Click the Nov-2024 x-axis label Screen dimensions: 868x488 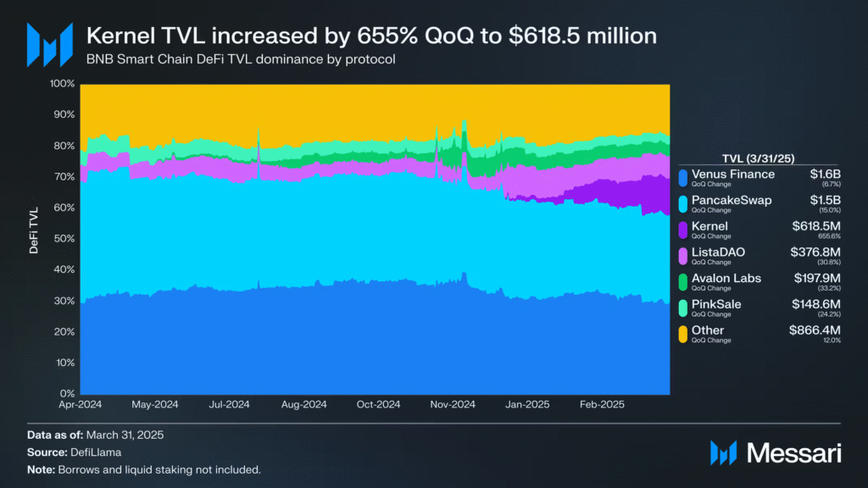tap(453, 404)
